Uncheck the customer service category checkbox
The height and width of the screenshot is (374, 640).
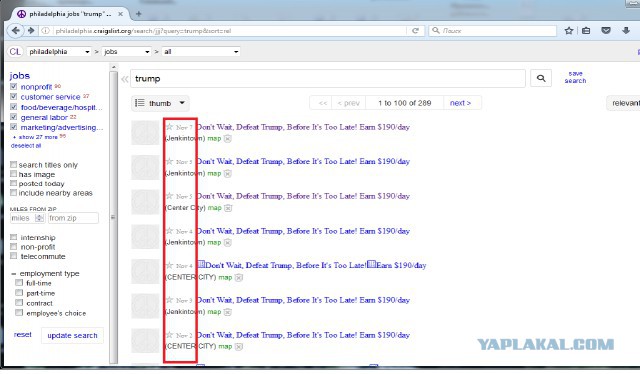click(13, 97)
